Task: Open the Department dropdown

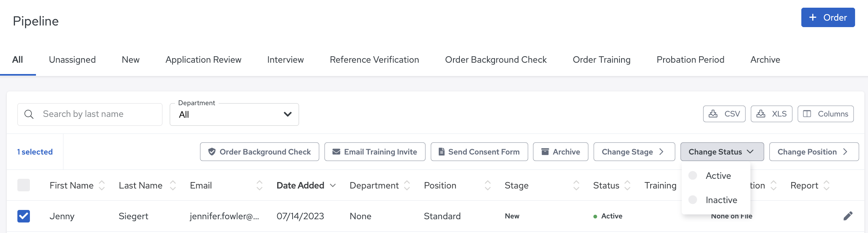Action: point(234,114)
